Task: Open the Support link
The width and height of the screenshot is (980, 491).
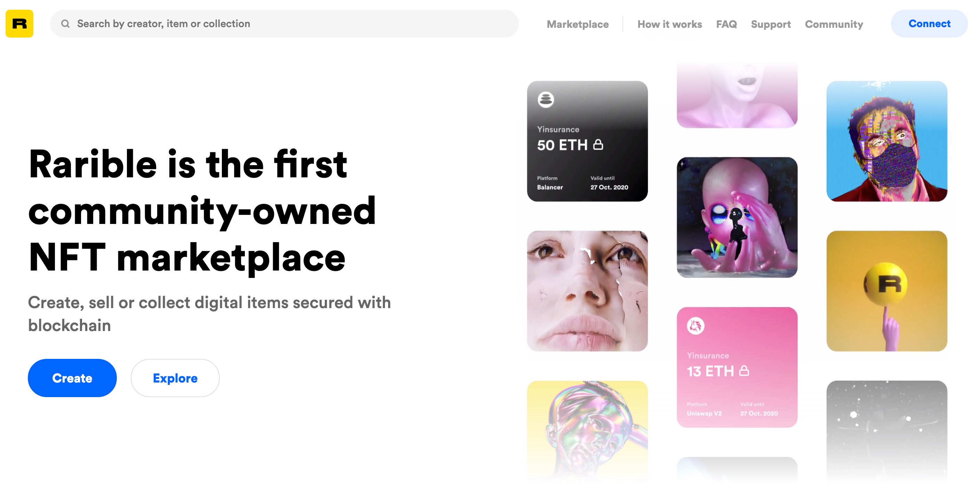Action: tap(771, 24)
